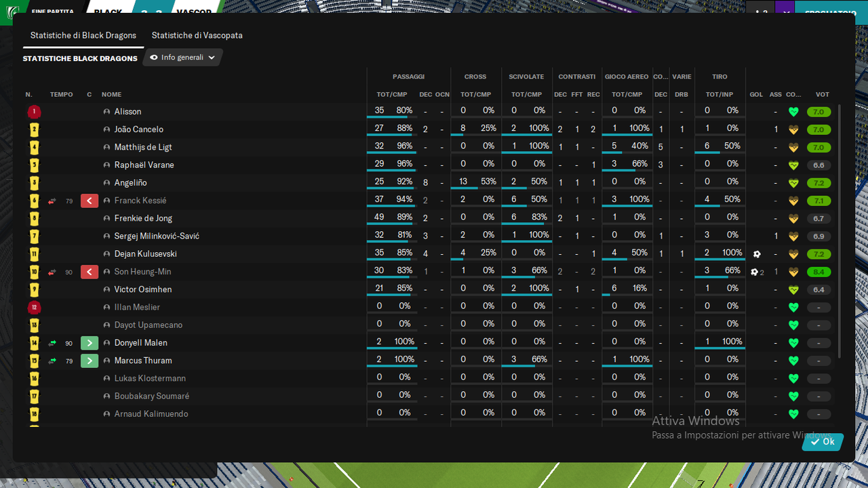The image size is (868, 488).
Task: Select the player name Illan Meslier
Action: [137, 307]
